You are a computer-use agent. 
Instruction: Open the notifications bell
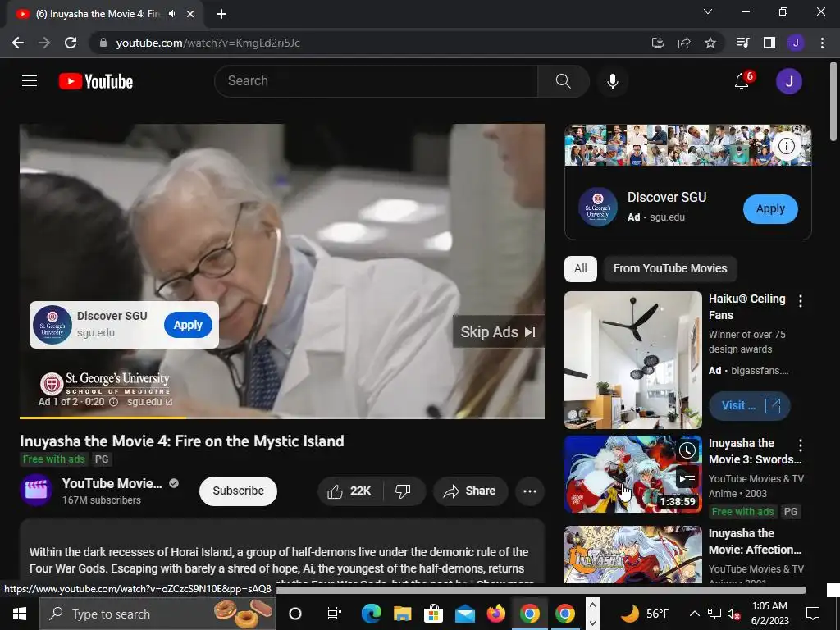pos(742,81)
